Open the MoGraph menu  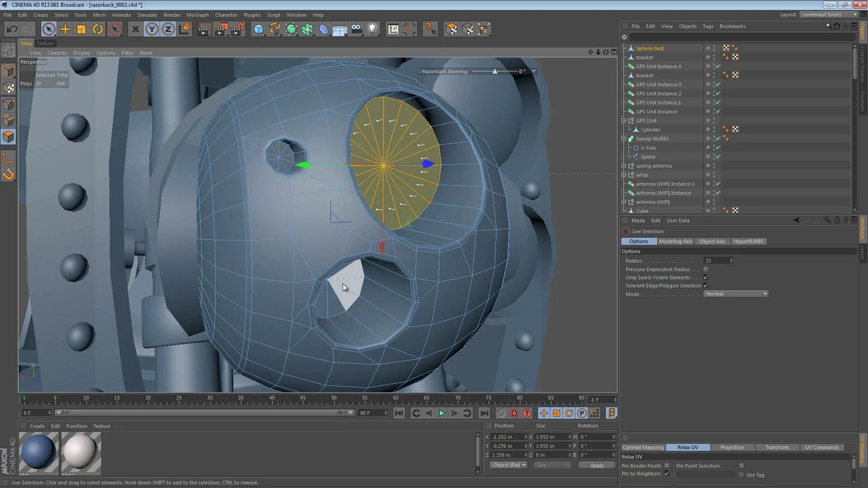(x=198, y=15)
